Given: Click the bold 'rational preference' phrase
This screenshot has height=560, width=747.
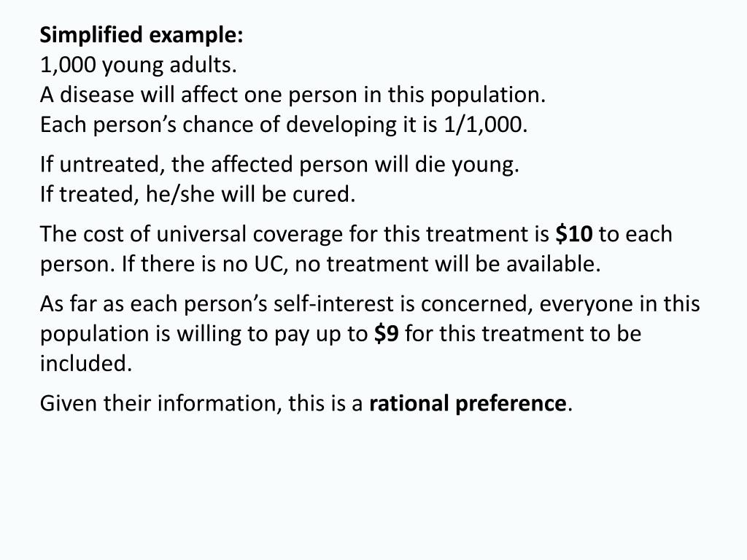Looking at the screenshot, I should click(468, 403).
